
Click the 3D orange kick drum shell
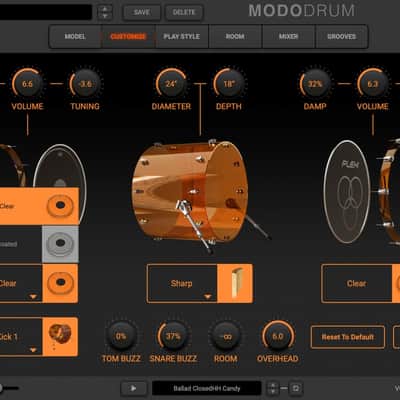click(x=190, y=192)
